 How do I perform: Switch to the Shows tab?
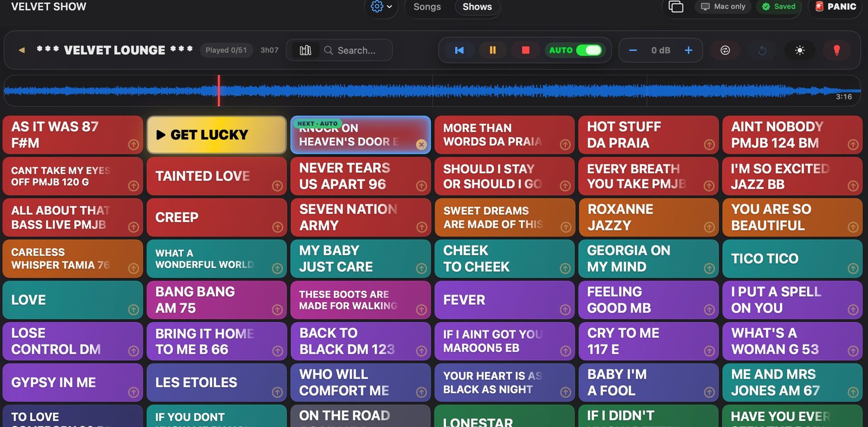coord(477,7)
